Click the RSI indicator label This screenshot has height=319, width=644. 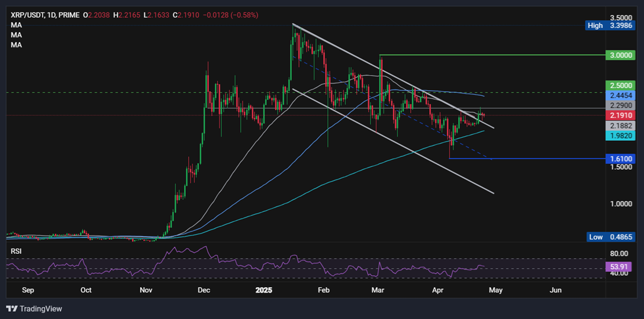coord(17,252)
